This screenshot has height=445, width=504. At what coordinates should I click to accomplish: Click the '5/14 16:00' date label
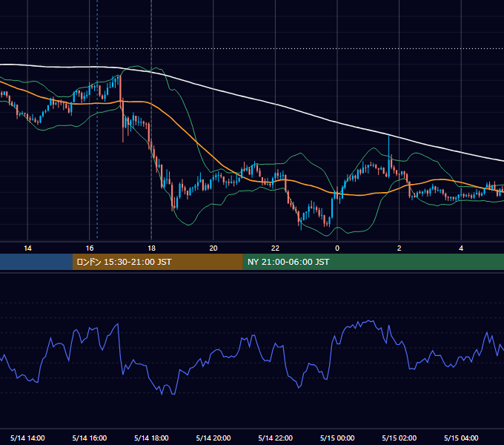click(90, 438)
